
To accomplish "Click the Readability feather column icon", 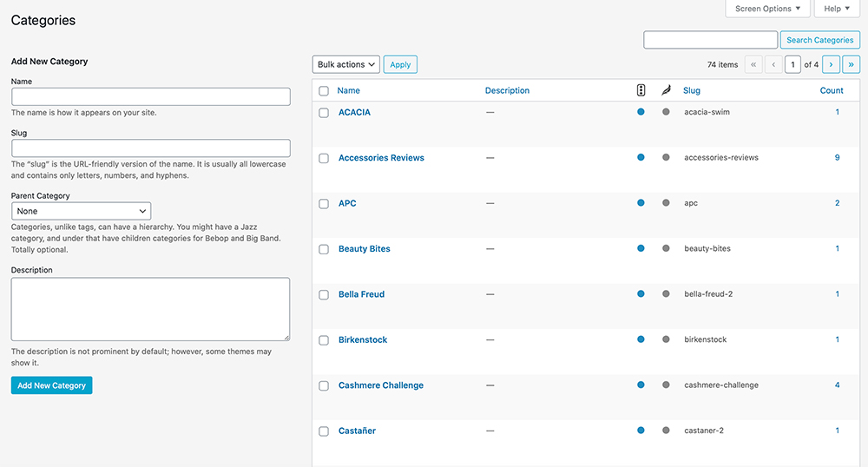I will click(666, 90).
